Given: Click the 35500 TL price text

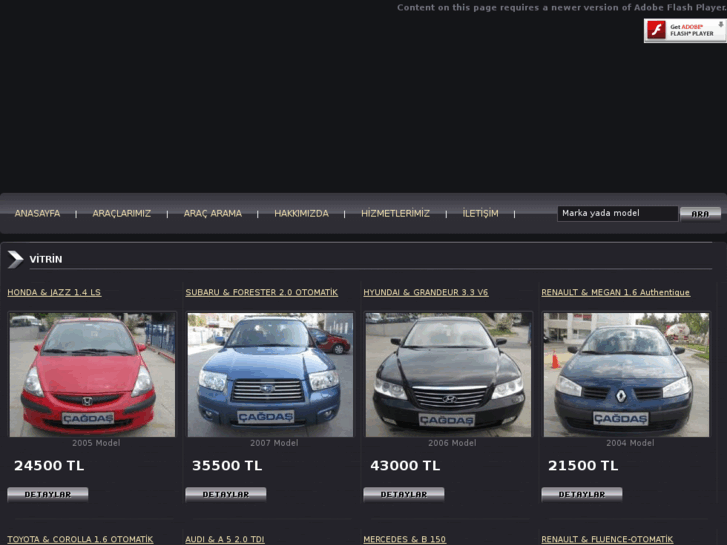Looking at the screenshot, I should pos(227,466).
